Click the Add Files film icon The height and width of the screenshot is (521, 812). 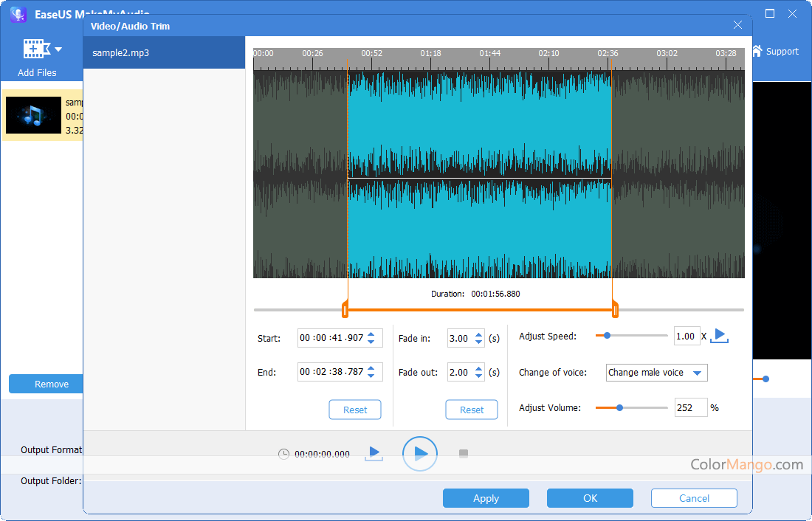(x=36, y=49)
